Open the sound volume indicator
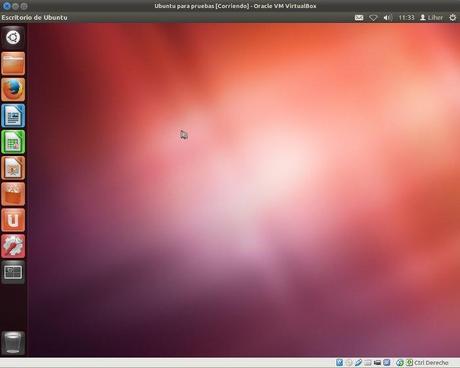The image size is (460, 368). point(387,18)
